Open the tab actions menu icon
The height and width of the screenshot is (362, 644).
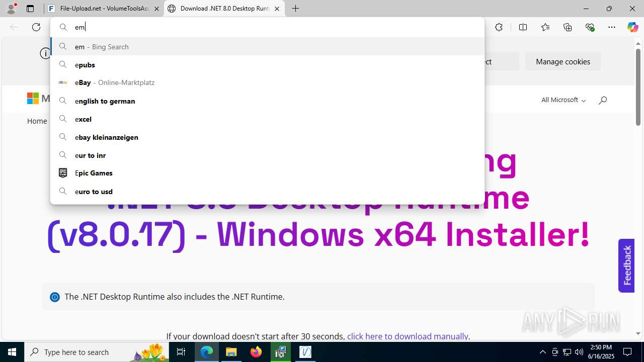click(x=30, y=9)
